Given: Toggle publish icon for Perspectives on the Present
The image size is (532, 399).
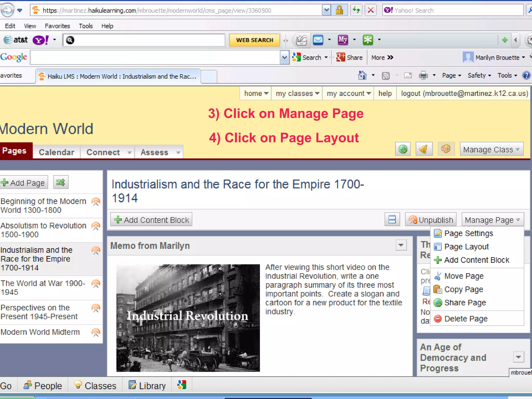Looking at the screenshot, I should coord(96,308).
